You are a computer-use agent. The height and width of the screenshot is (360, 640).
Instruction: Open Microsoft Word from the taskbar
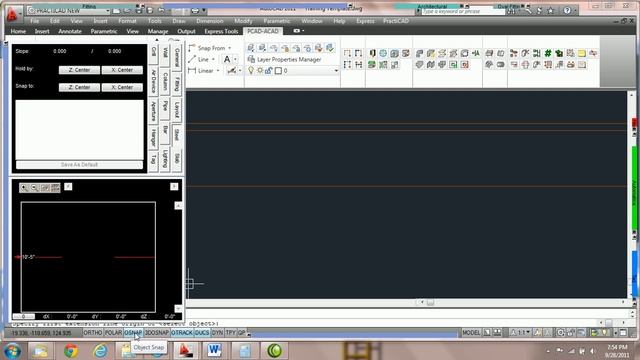[x=214, y=350]
